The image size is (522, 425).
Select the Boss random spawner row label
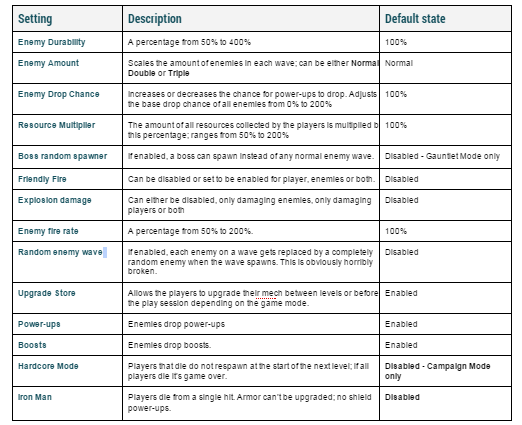pyautogui.click(x=63, y=156)
